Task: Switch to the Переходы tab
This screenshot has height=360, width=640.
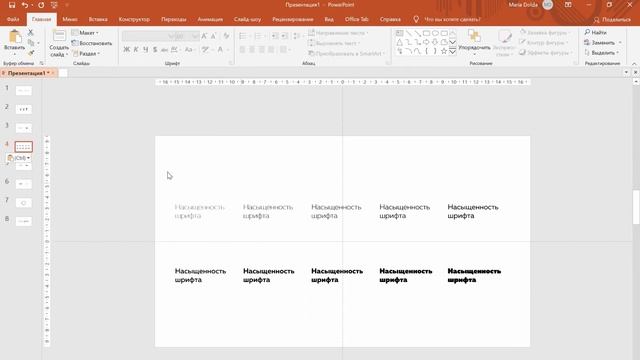Action: [x=174, y=19]
